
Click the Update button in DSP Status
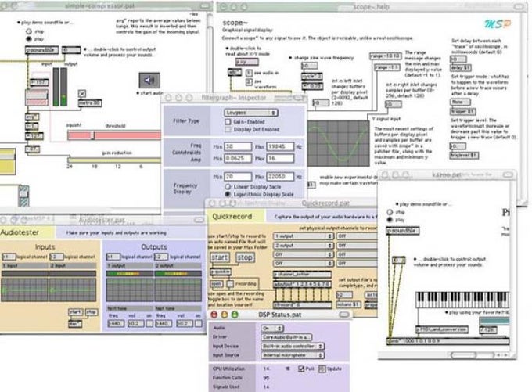pyautogui.click(x=322, y=369)
